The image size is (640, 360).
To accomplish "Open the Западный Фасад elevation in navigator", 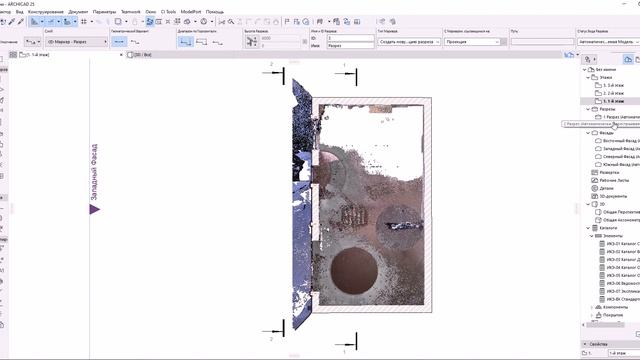I will tap(618, 149).
